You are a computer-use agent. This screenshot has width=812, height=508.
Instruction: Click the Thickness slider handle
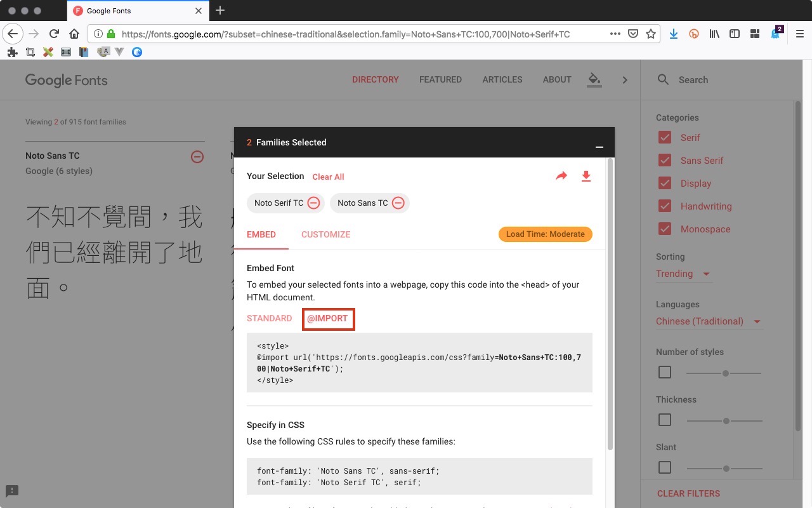pyautogui.click(x=726, y=420)
